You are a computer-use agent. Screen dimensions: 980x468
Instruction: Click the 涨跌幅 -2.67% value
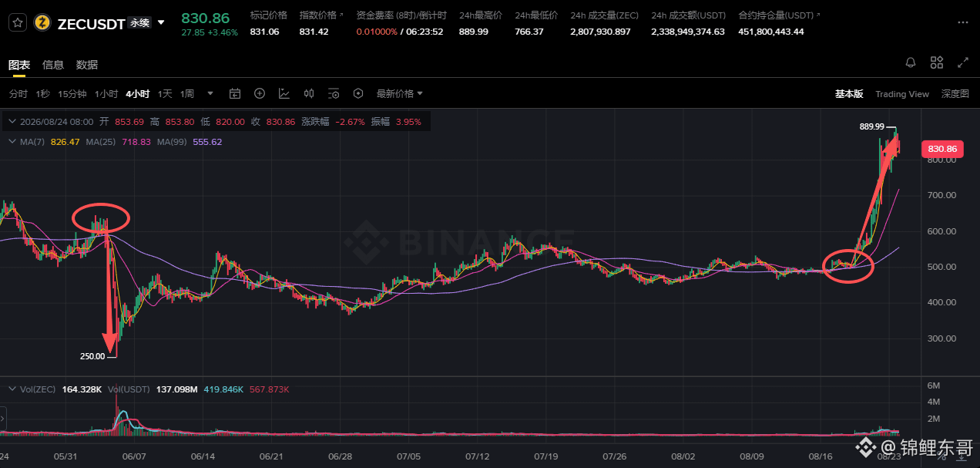point(350,122)
